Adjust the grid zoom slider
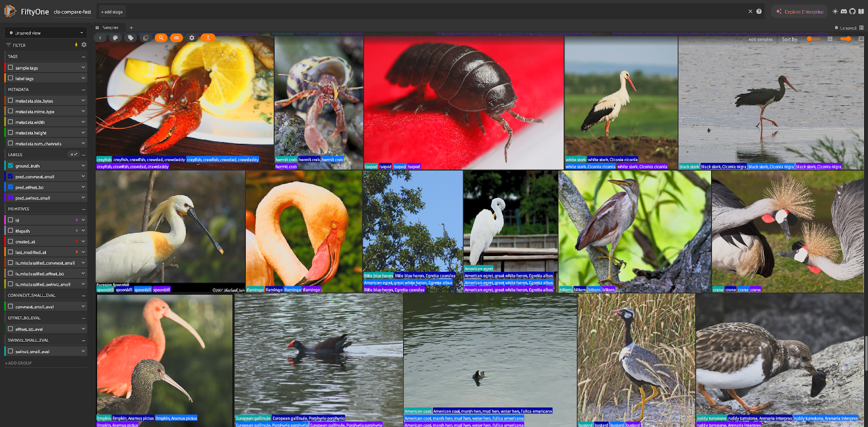Screen dimensions: 868x427 pos(846,39)
